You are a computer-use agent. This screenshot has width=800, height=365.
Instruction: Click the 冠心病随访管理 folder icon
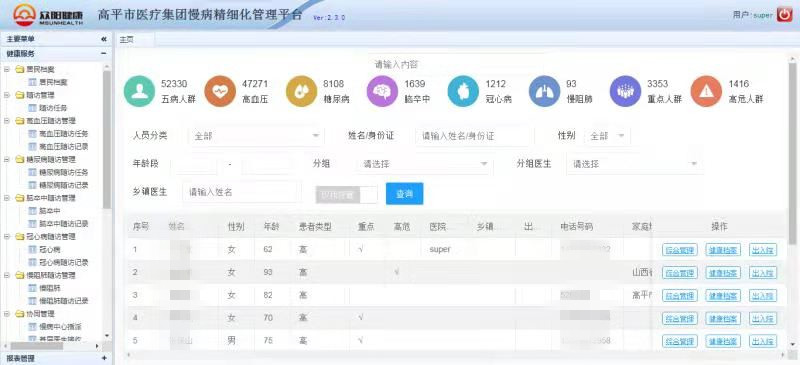[20, 237]
